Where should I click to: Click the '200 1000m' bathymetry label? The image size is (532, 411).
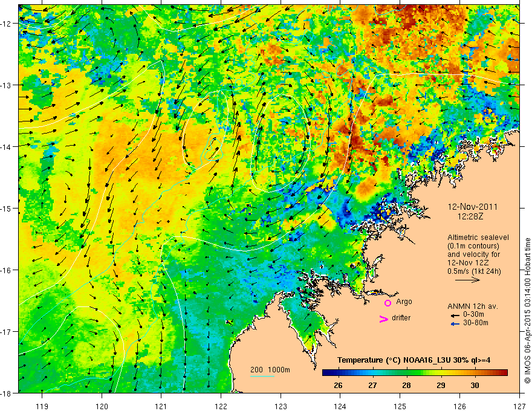[x=270, y=370]
